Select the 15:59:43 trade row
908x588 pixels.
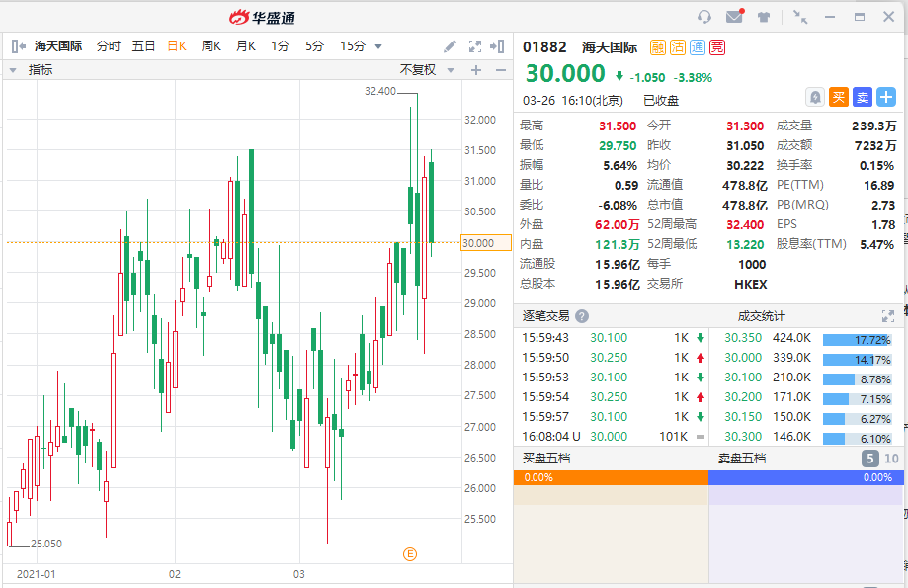[x=613, y=338]
